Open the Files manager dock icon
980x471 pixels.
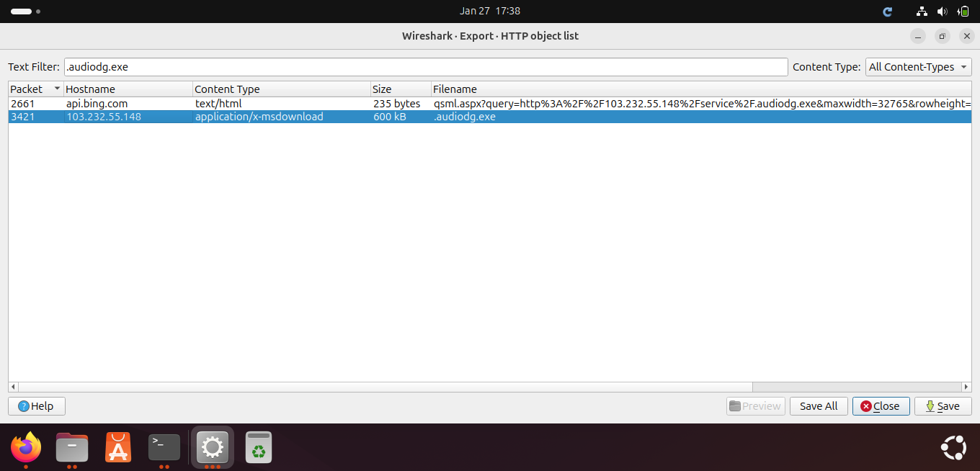point(72,447)
